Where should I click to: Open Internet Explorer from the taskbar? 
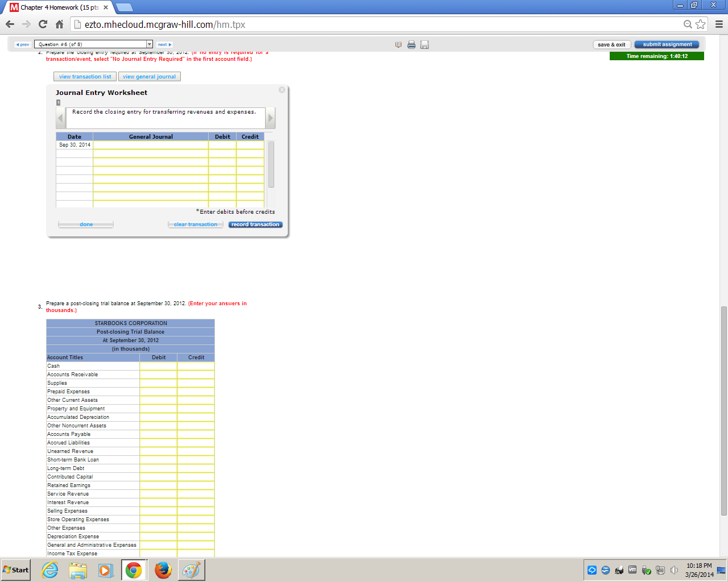50,569
